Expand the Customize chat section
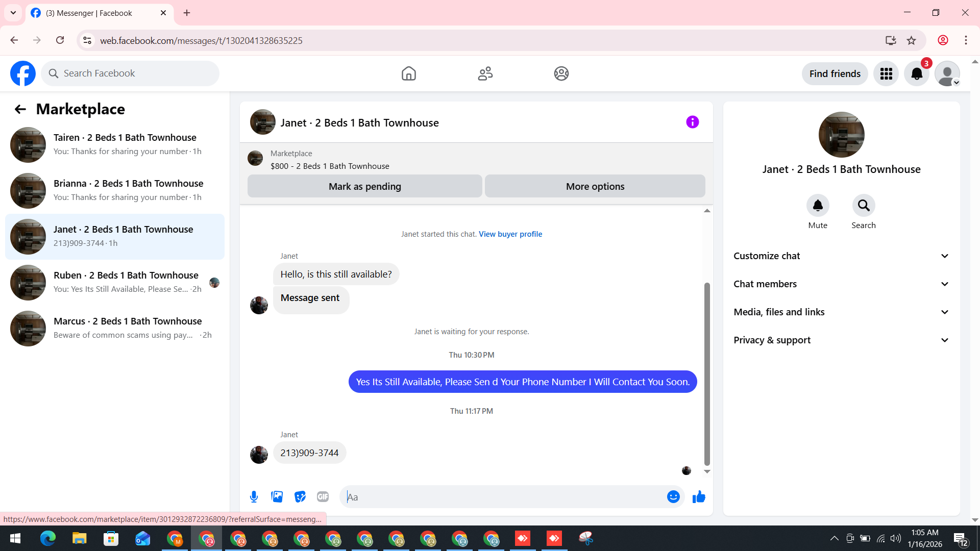 point(841,256)
